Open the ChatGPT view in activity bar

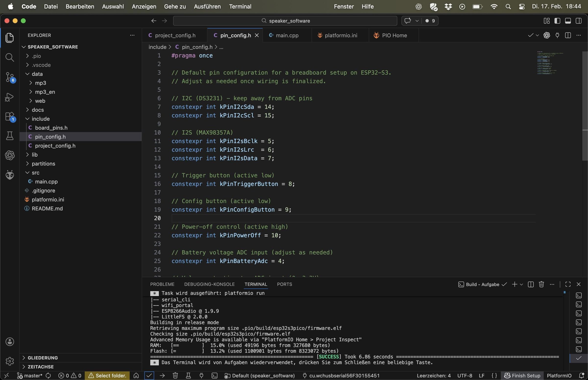click(10, 155)
